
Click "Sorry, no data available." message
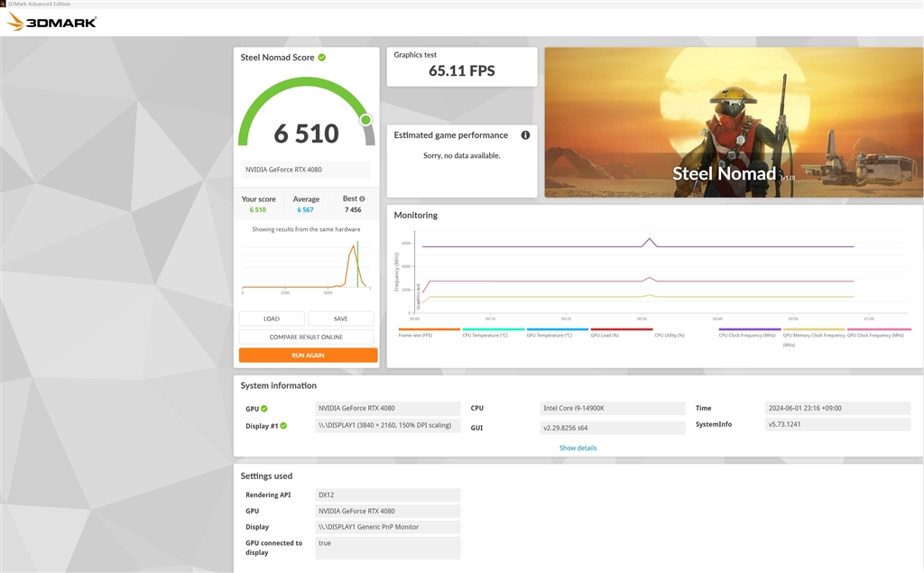(461, 155)
